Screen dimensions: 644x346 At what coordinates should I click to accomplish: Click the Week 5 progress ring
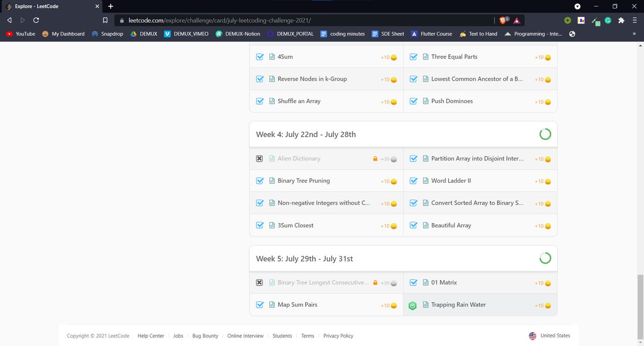tap(545, 258)
